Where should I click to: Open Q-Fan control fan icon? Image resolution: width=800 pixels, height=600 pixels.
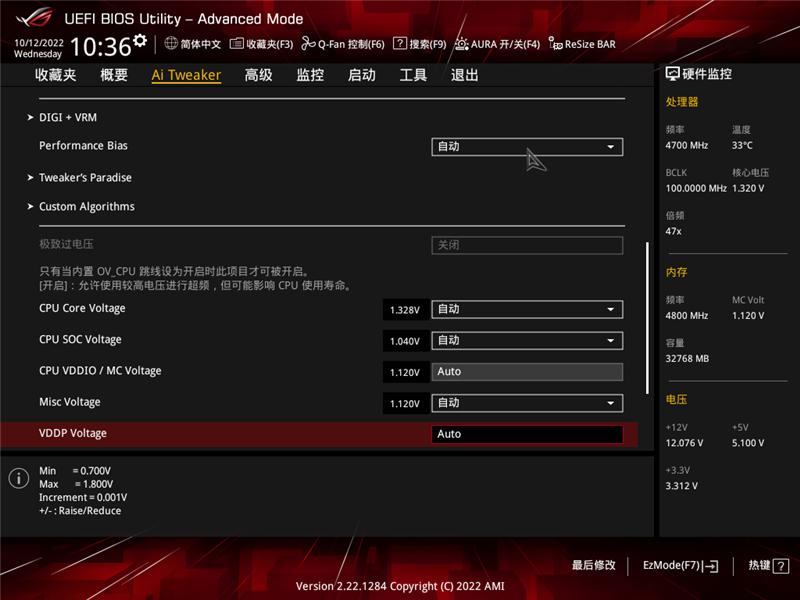tap(308, 44)
